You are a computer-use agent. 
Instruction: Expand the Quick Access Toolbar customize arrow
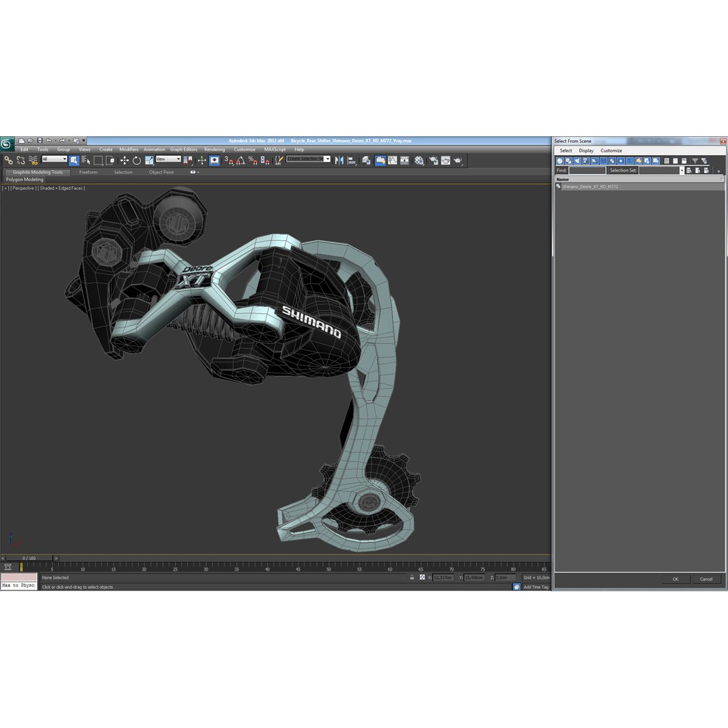tap(84, 140)
